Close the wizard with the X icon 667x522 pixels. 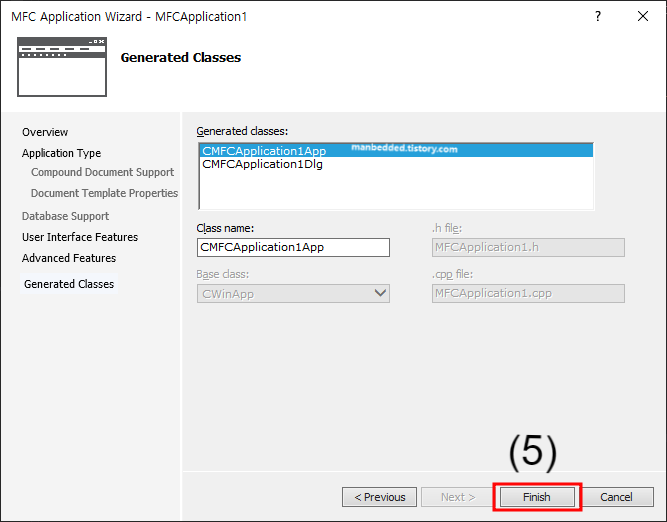point(643,16)
